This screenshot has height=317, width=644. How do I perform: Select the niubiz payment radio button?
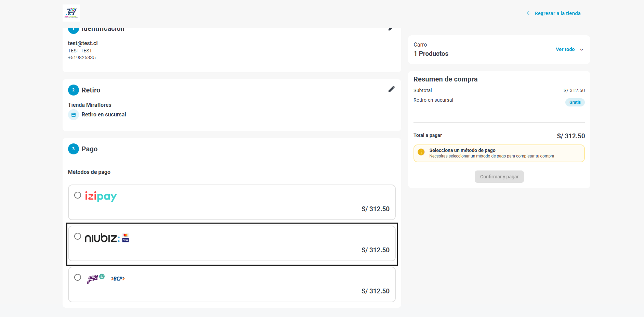78,236
